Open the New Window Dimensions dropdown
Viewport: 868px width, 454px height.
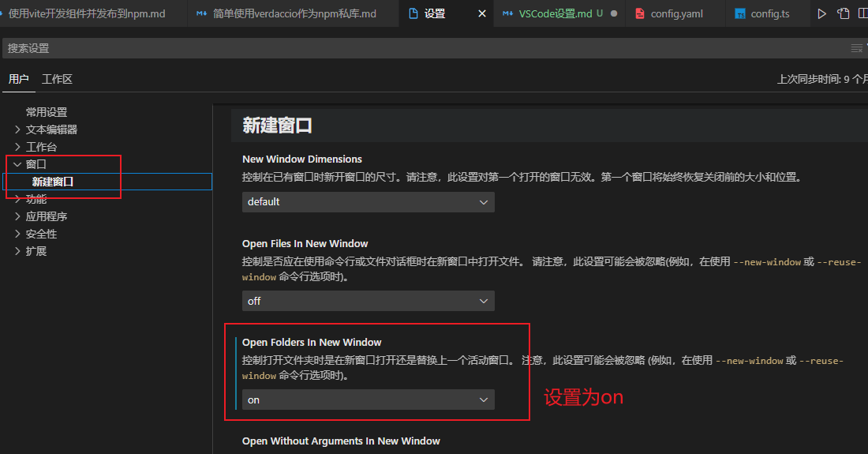[368, 201]
